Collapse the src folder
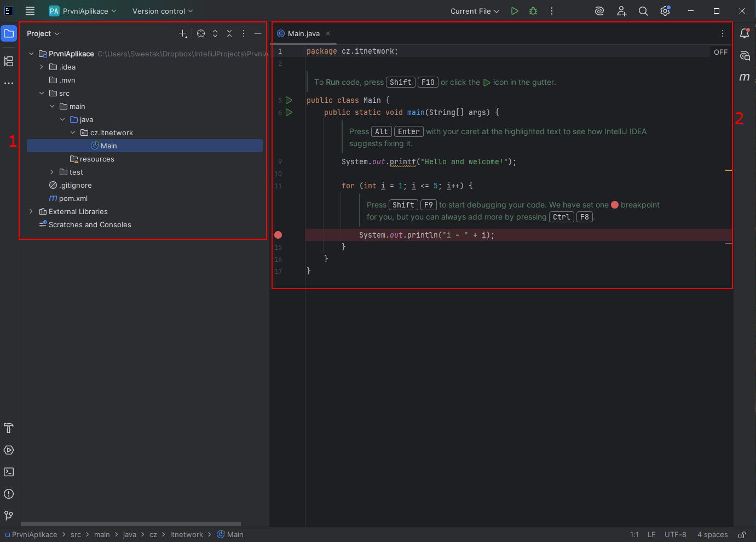The width and height of the screenshot is (756, 542). click(x=42, y=93)
